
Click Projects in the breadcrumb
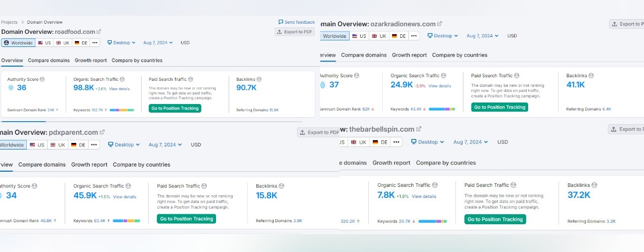tap(9, 22)
